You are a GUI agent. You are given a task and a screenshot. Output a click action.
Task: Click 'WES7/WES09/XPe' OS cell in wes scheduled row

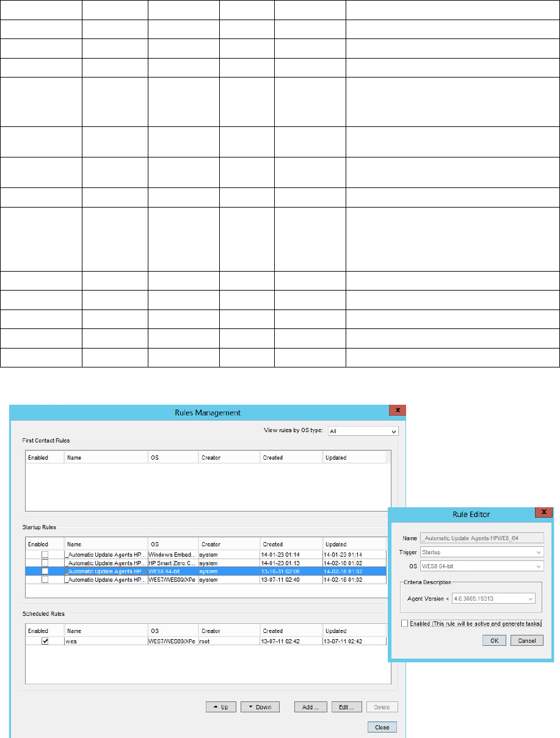pyautogui.click(x=173, y=641)
